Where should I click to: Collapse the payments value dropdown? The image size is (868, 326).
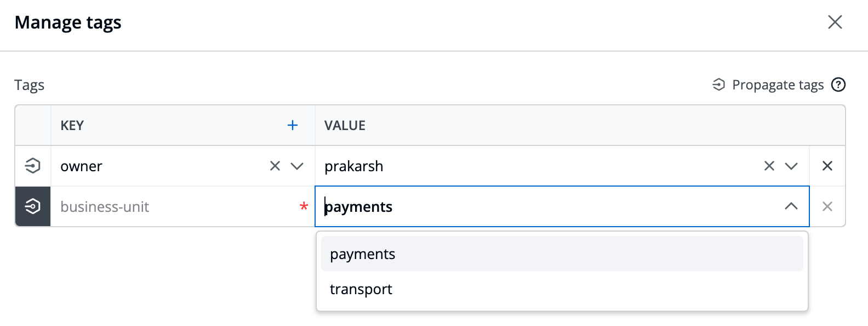point(791,206)
